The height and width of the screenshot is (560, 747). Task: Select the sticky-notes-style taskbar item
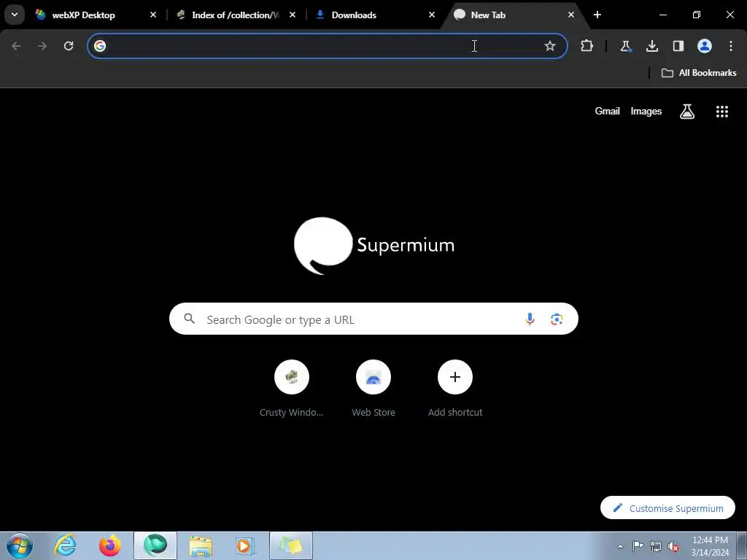291,545
